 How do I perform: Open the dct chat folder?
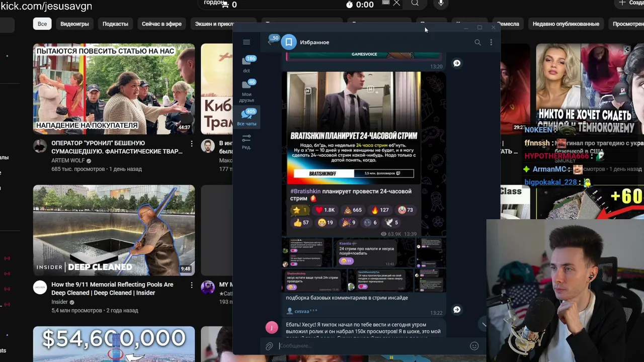click(x=247, y=64)
